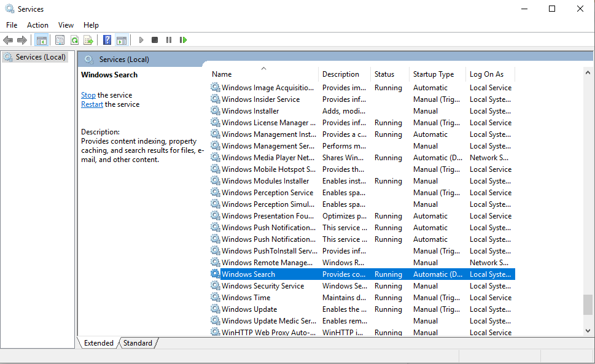The width and height of the screenshot is (595, 364).
Task: Select the Windows Image Acquisition service row
Action: click(x=362, y=88)
